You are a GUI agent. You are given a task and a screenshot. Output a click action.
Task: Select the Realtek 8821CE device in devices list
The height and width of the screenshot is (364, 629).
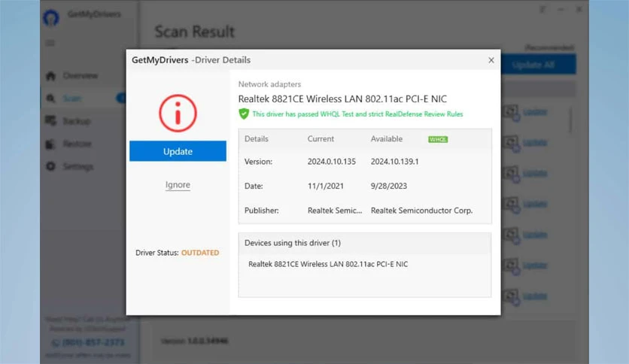click(328, 264)
